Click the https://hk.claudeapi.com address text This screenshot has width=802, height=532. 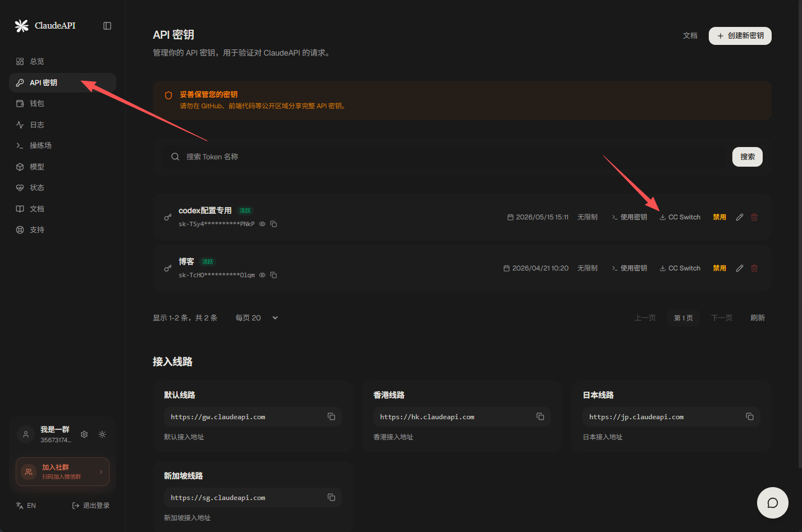tap(427, 417)
